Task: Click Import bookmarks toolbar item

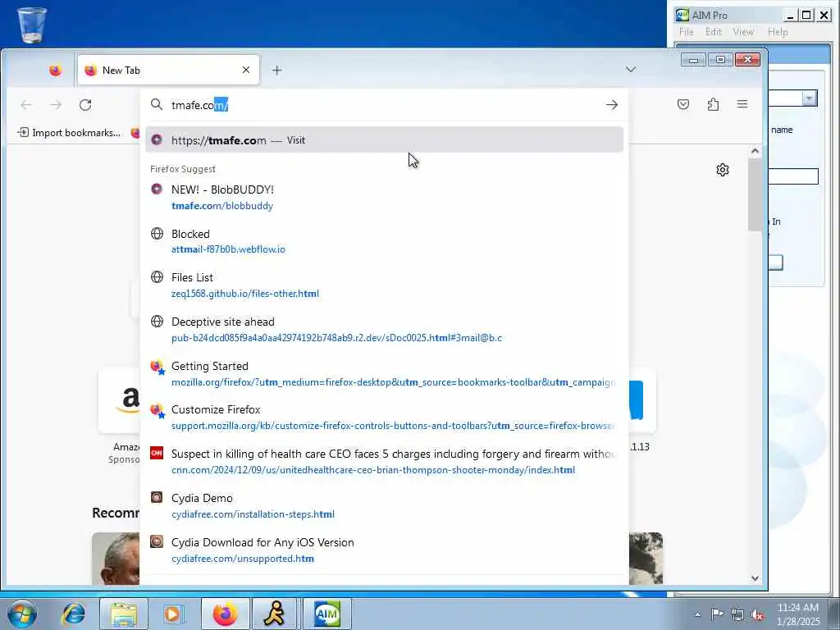Action: click(x=69, y=132)
